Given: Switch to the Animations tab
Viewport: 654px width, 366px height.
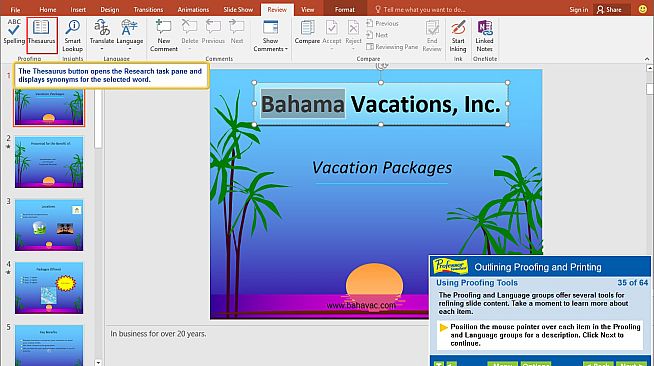Looking at the screenshot, I should (x=193, y=10).
